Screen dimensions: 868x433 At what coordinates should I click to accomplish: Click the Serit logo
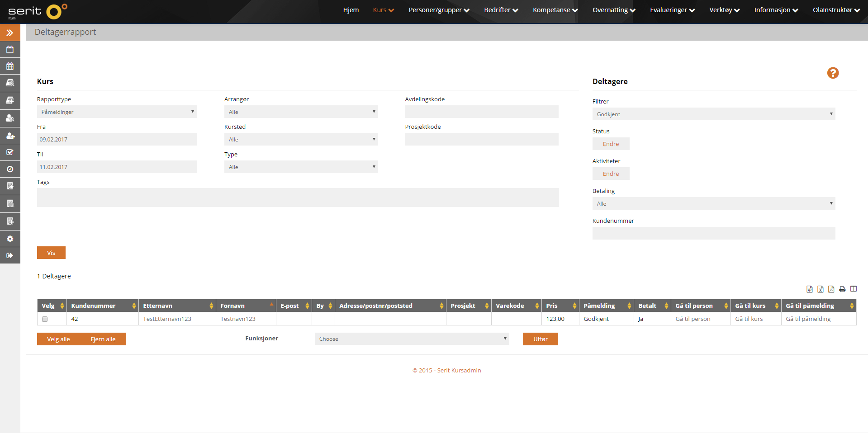point(38,11)
